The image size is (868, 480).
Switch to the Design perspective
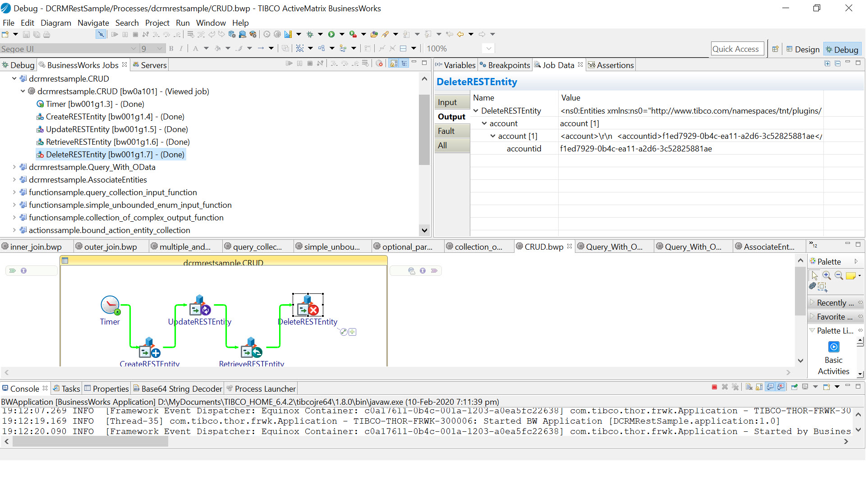click(804, 49)
